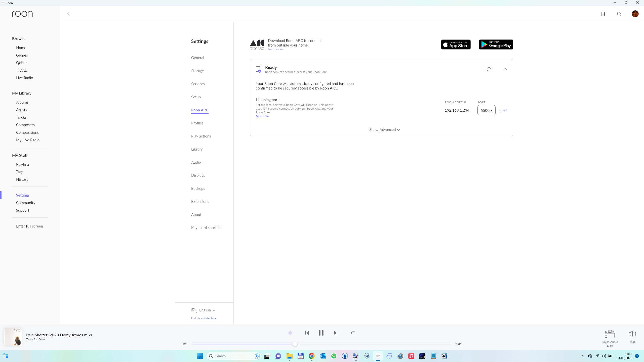
Task: Pause playback
Action: click(321, 333)
